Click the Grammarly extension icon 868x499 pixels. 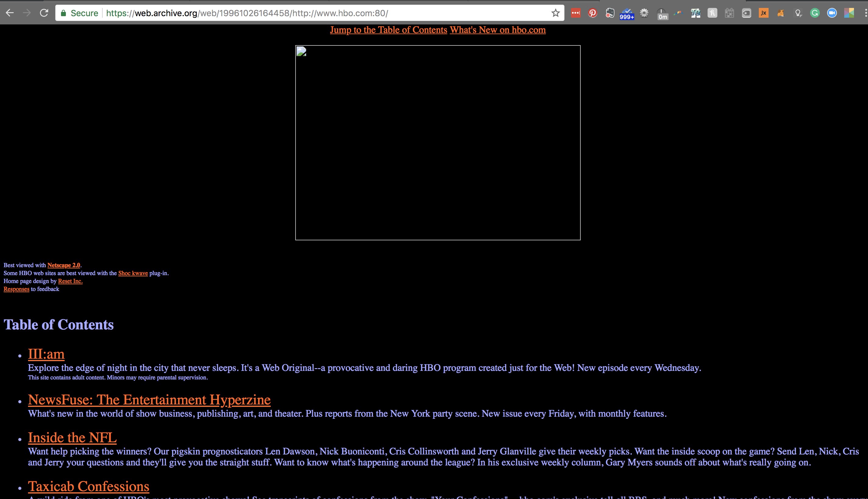point(815,13)
